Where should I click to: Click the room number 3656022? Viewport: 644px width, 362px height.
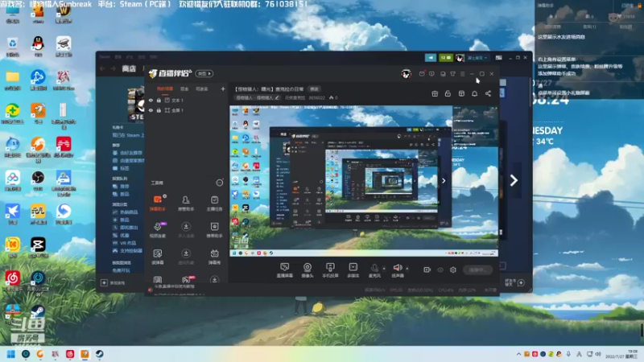(316, 97)
